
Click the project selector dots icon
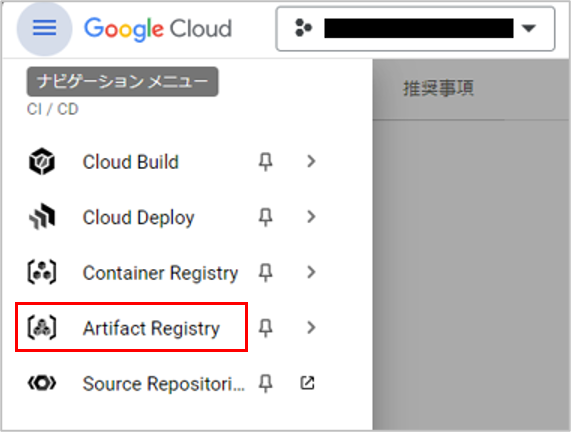click(x=303, y=28)
